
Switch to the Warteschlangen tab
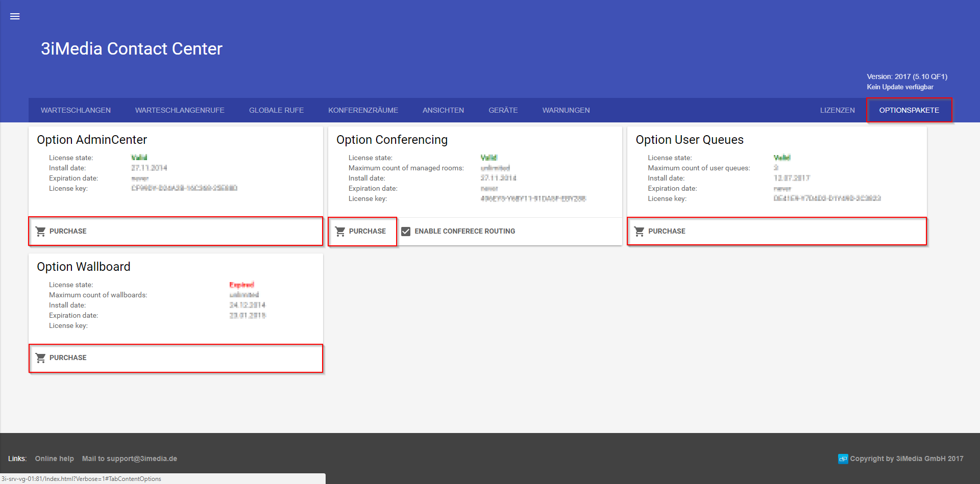(x=76, y=110)
